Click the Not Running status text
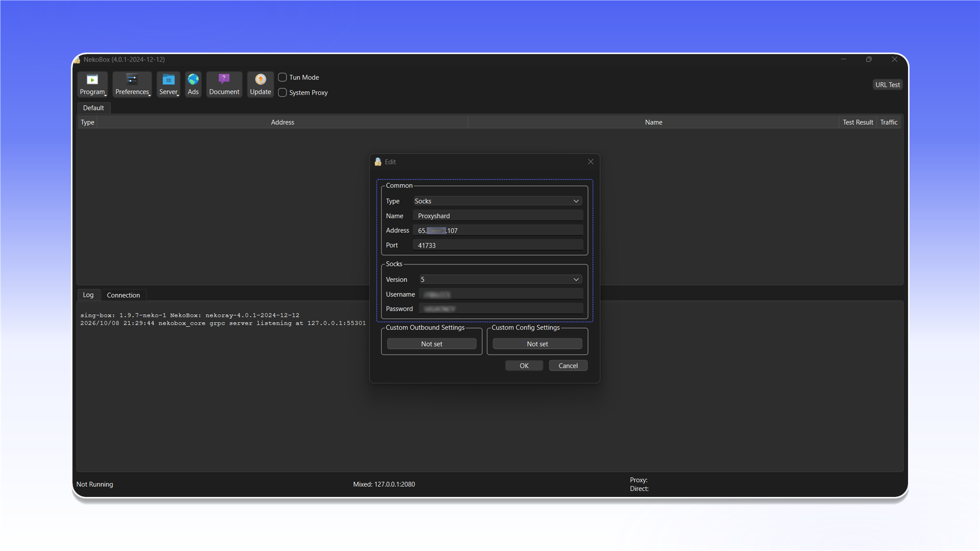Viewport: 980px width, 551px height. pos(95,484)
